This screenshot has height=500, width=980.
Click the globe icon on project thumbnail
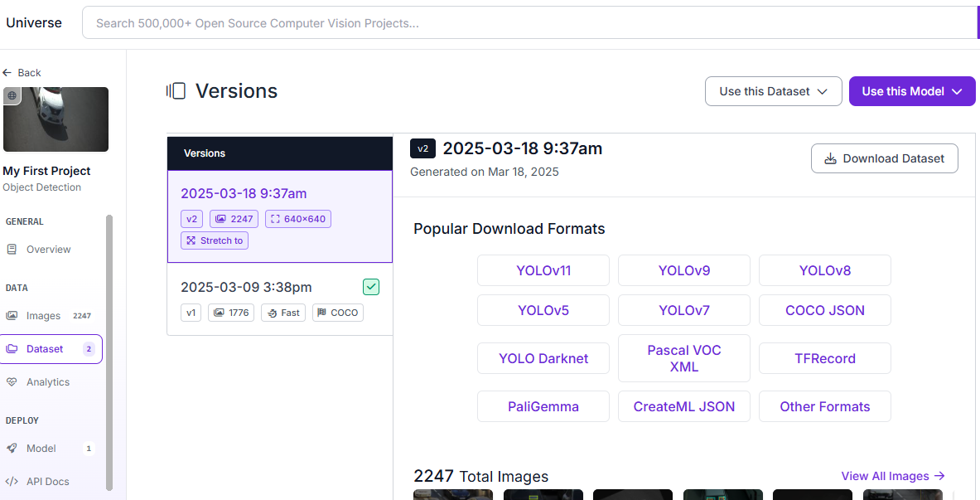point(12,95)
